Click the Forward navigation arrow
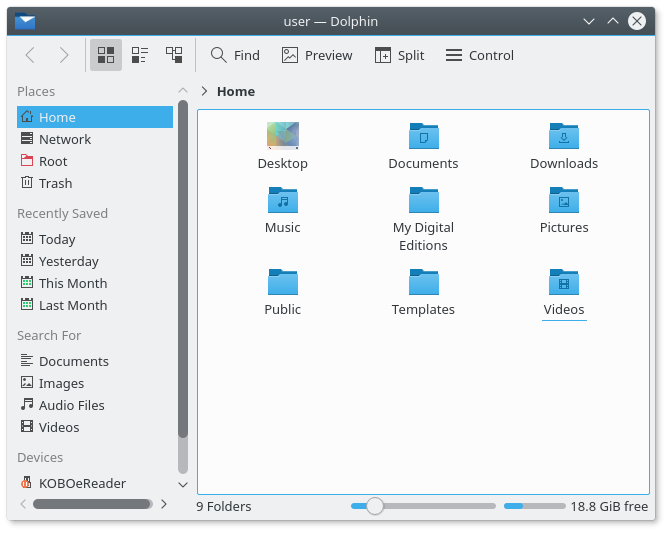This screenshot has height=533, width=668. pos(64,55)
